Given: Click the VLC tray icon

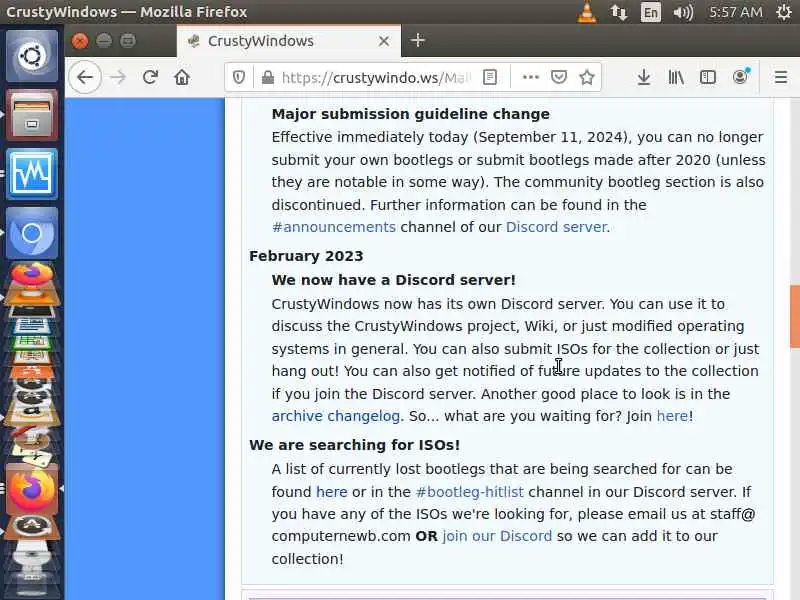Looking at the screenshot, I should tap(587, 12).
